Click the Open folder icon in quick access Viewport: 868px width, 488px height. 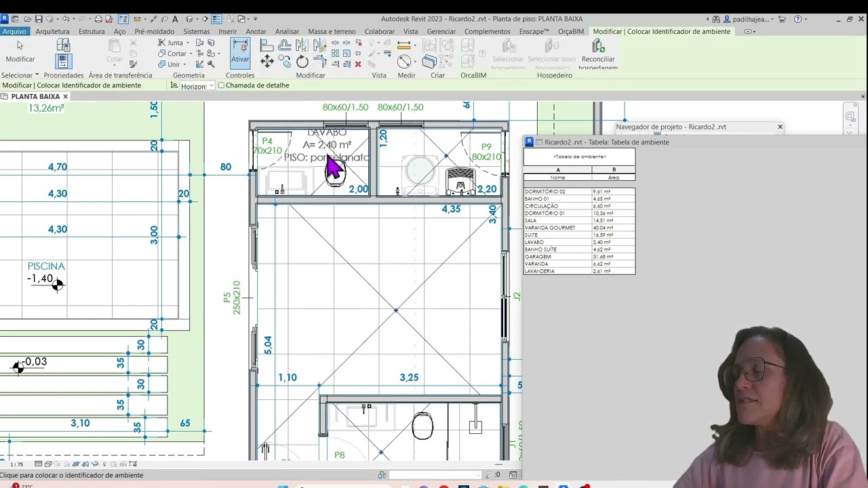coord(27,19)
